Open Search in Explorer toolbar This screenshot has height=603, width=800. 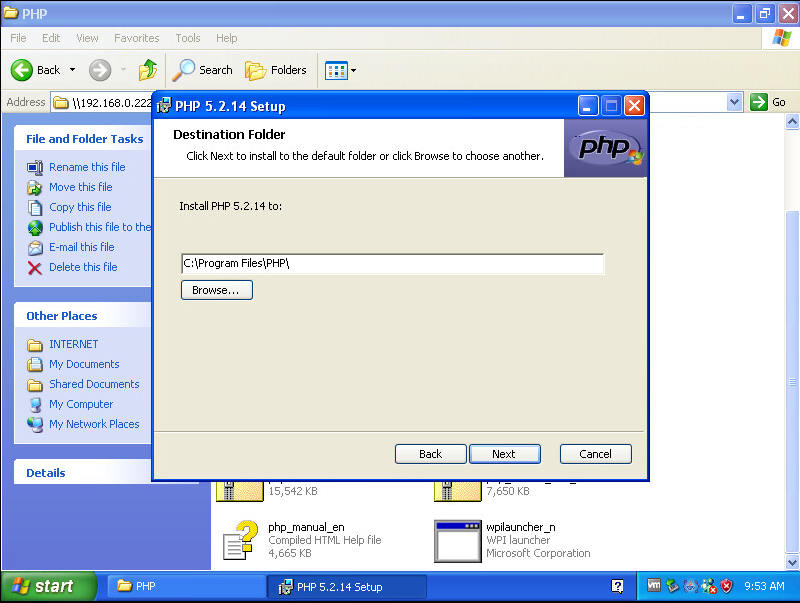click(203, 70)
